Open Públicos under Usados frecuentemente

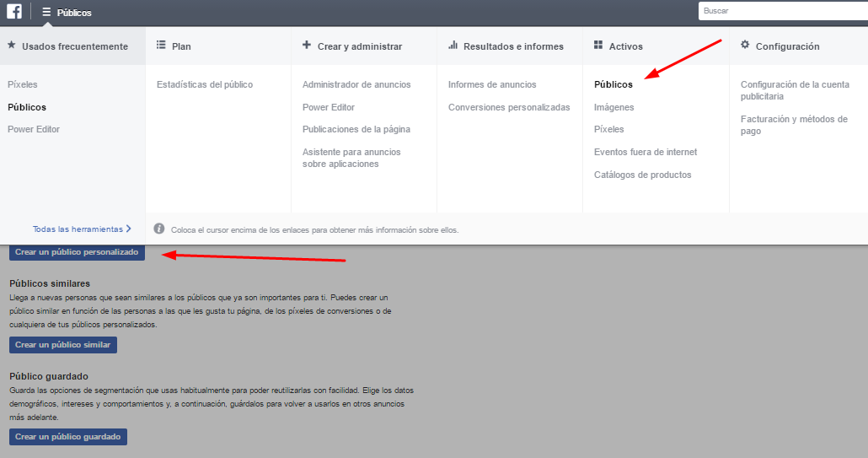pos(27,107)
